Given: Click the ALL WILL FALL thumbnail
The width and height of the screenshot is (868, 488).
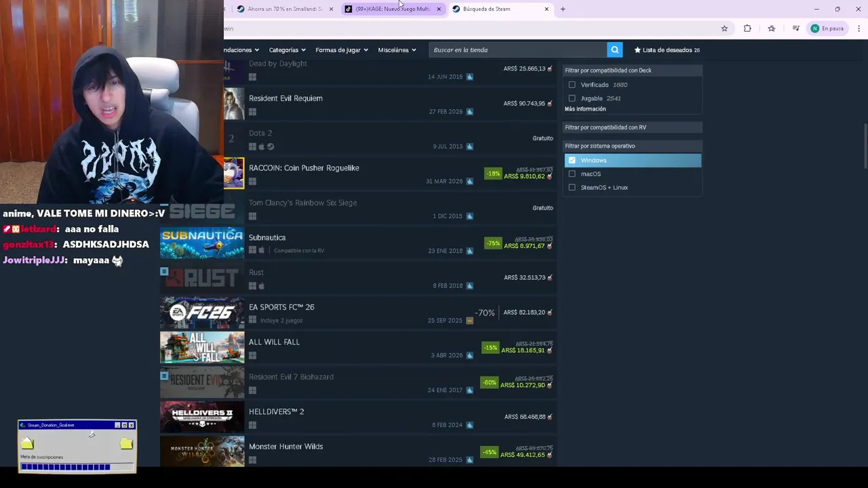Looking at the screenshot, I should coord(202,347).
